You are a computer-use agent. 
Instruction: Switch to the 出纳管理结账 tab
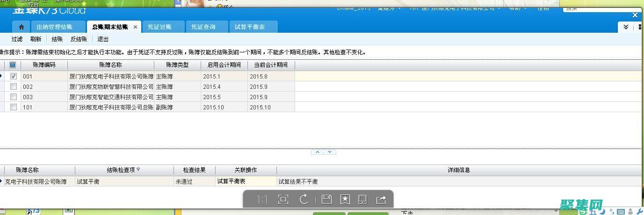(57, 27)
